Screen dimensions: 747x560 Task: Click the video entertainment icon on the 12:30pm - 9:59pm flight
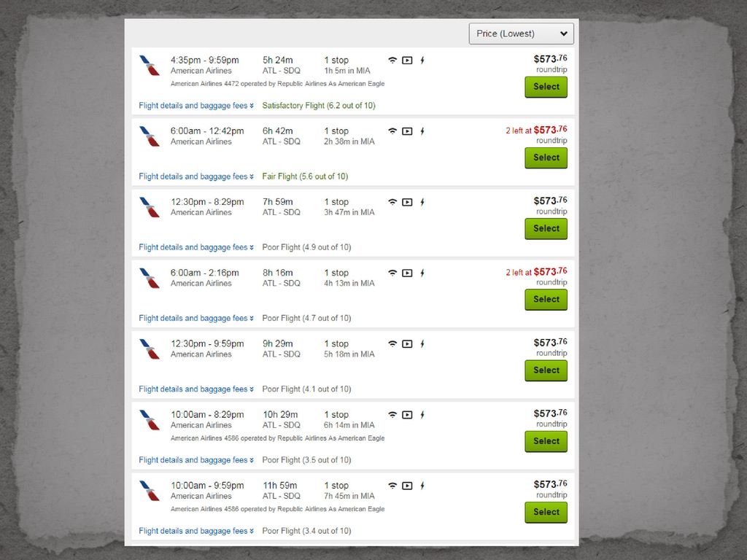click(407, 344)
